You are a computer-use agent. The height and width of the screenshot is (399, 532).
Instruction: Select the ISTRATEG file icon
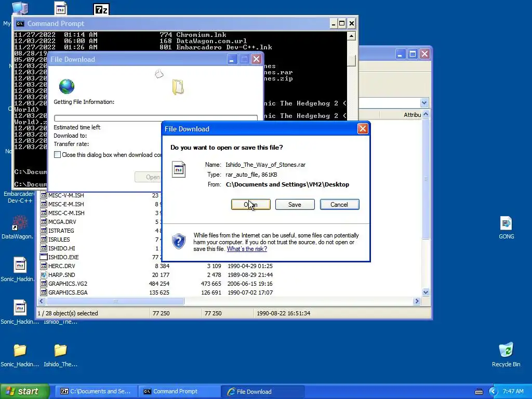[x=44, y=231]
